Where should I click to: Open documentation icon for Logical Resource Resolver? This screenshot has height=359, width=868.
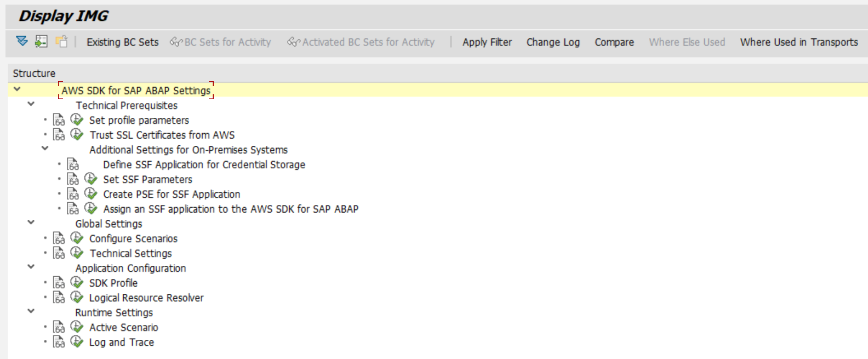59,298
